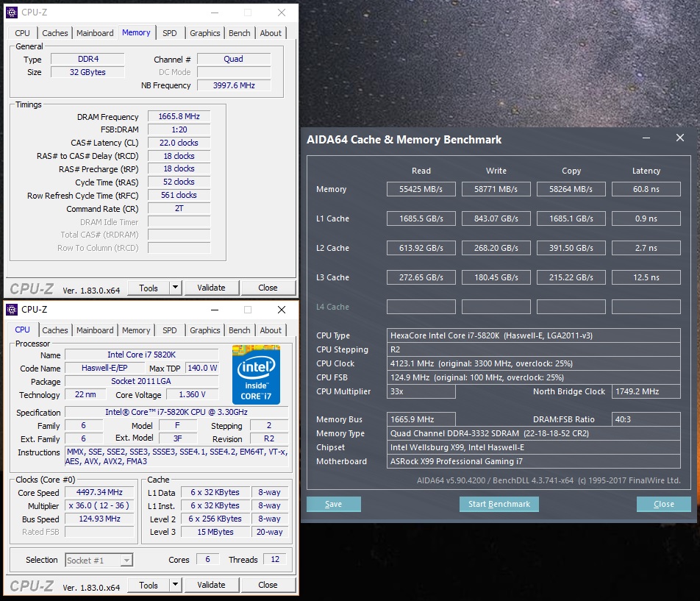Click the Memory Read value 55425 MB/s
The image size is (700, 601).
[421, 189]
